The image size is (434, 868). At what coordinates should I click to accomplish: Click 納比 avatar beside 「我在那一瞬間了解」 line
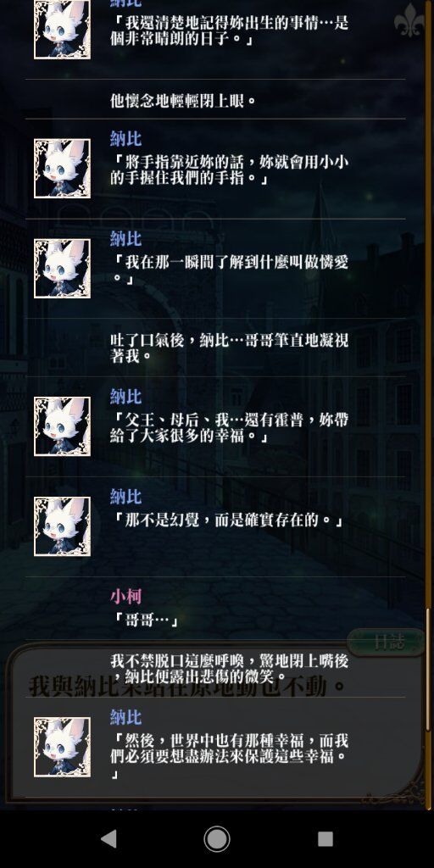point(62,269)
